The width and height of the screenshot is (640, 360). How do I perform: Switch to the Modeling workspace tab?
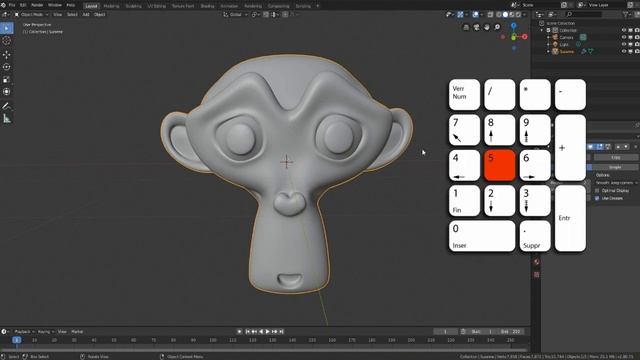coord(111,6)
